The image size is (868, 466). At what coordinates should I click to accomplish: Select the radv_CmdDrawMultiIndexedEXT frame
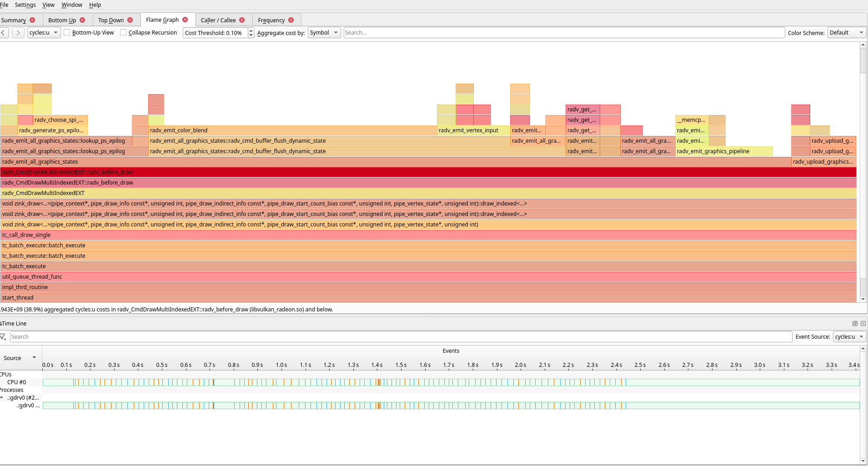(x=428, y=193)
